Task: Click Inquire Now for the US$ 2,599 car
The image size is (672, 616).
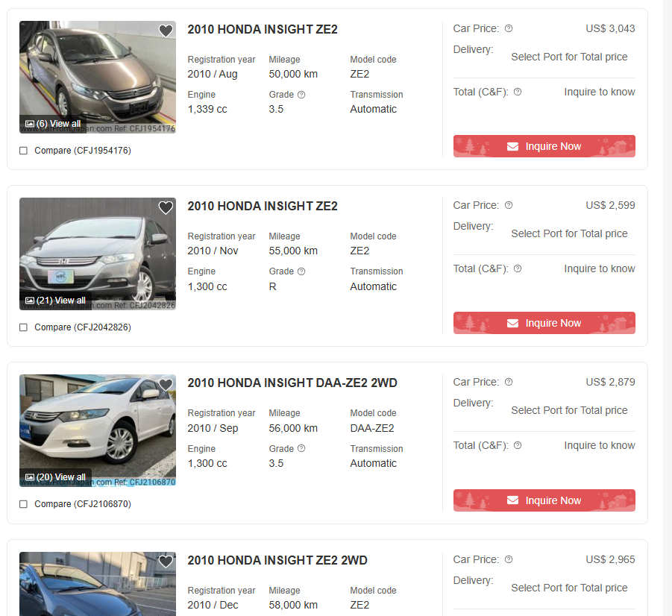Action: pyautogui.click(x=544, y=323)
